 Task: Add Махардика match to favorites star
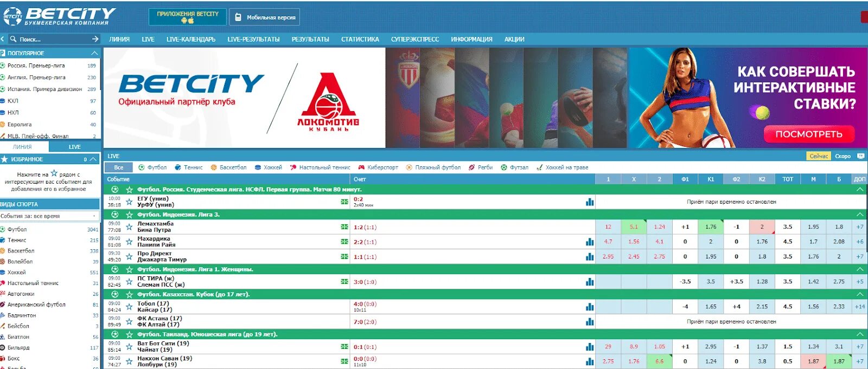(x=129, y=242)
